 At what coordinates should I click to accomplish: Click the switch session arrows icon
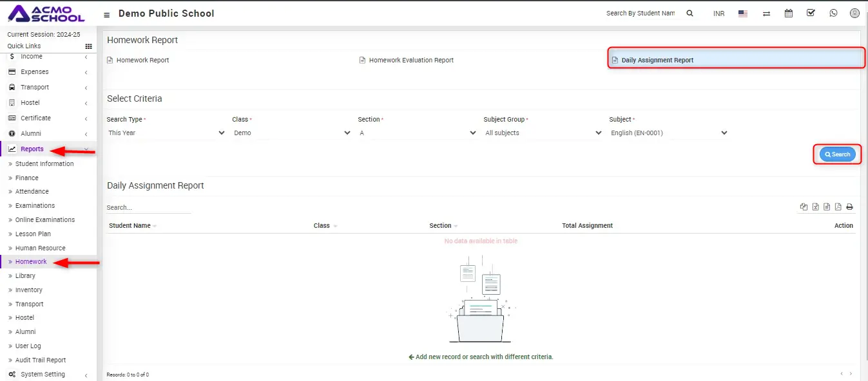tap(766, 14)
